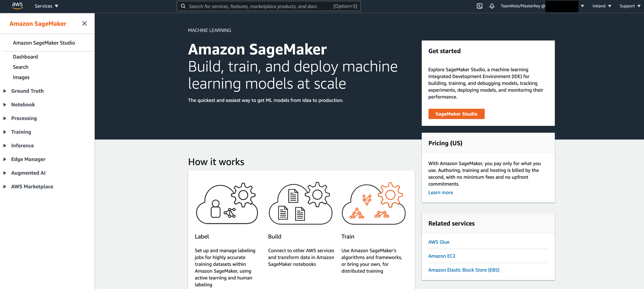The height and width of the screenshot is (289, 644).
Task: Select Augmented AI label in sidebar
Action: tap(28, 173)
